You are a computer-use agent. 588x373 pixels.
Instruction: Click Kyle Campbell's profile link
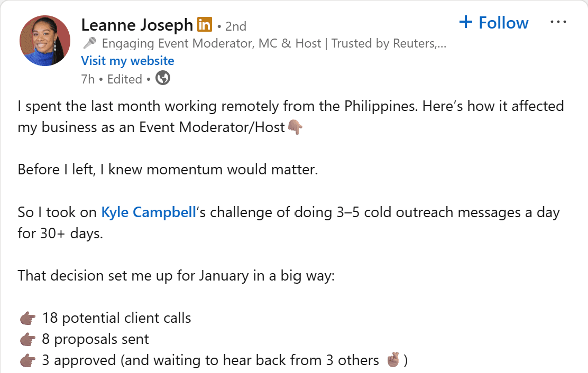(148, 212)
